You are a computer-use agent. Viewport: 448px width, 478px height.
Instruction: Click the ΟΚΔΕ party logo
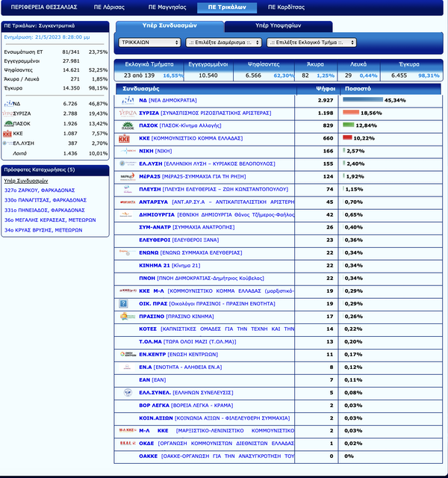[x=128, y=443]
